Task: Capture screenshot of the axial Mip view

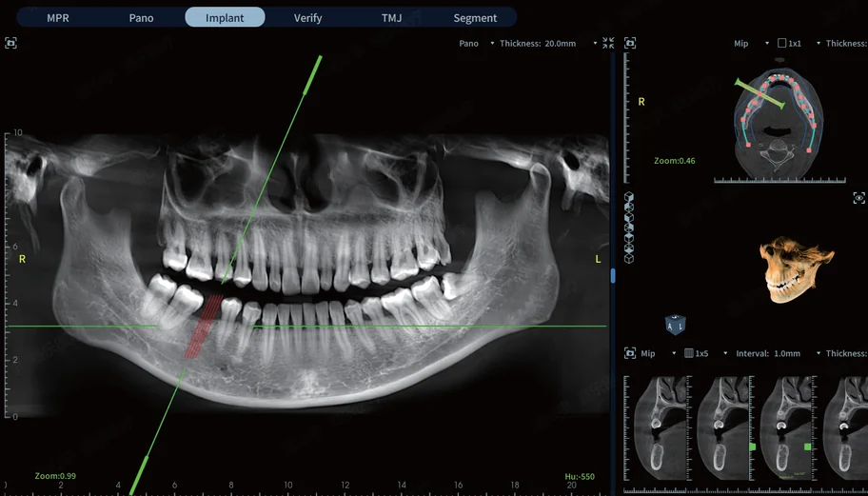Action: coord(630,43)
